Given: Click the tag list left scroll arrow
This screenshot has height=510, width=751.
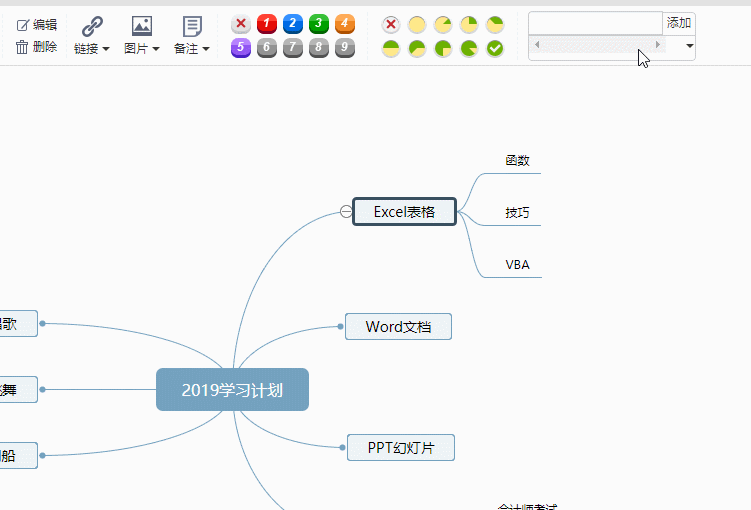Looking at the screenshot, I should tap(537, 45).
